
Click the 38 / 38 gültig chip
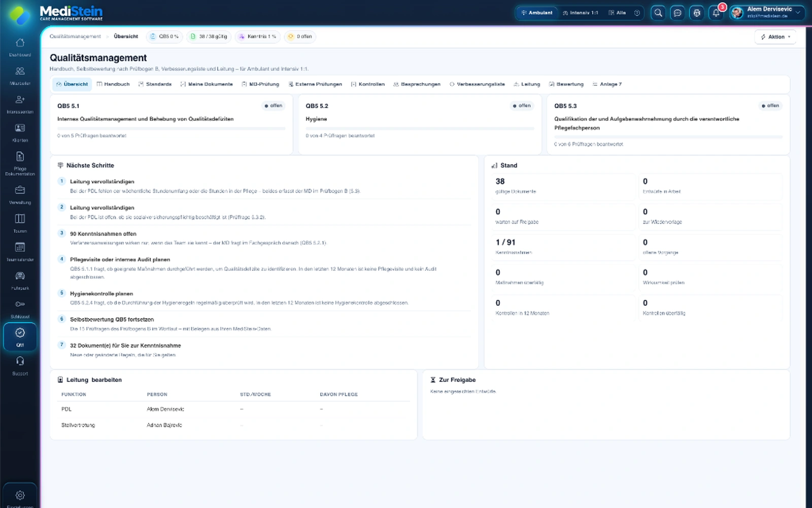pyautogui.click(x=209, y=37)
